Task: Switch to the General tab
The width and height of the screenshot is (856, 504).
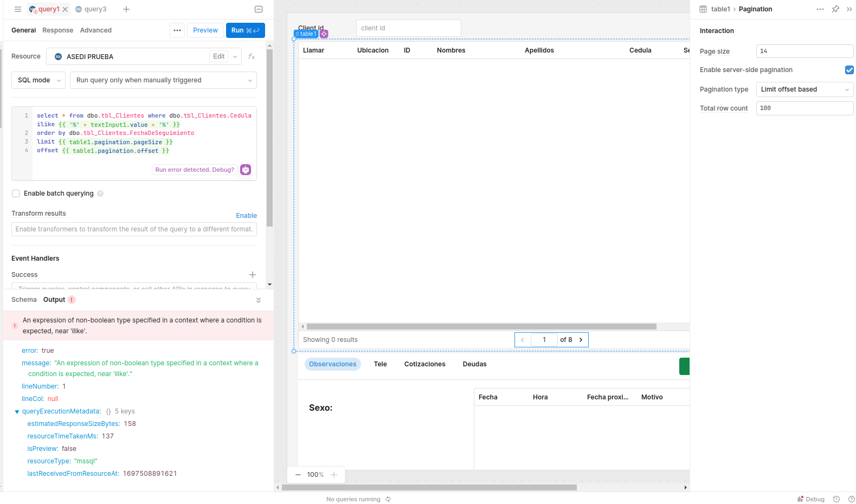Action: (x=24, y=30)
